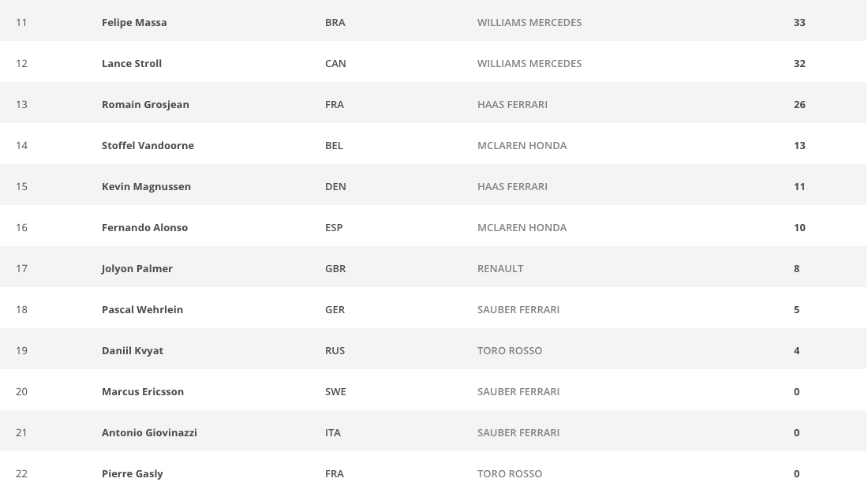This screenshot has height=497, width=868.
Task: Click Toro Rosso team for Kvyat
Action: (510, 350)
